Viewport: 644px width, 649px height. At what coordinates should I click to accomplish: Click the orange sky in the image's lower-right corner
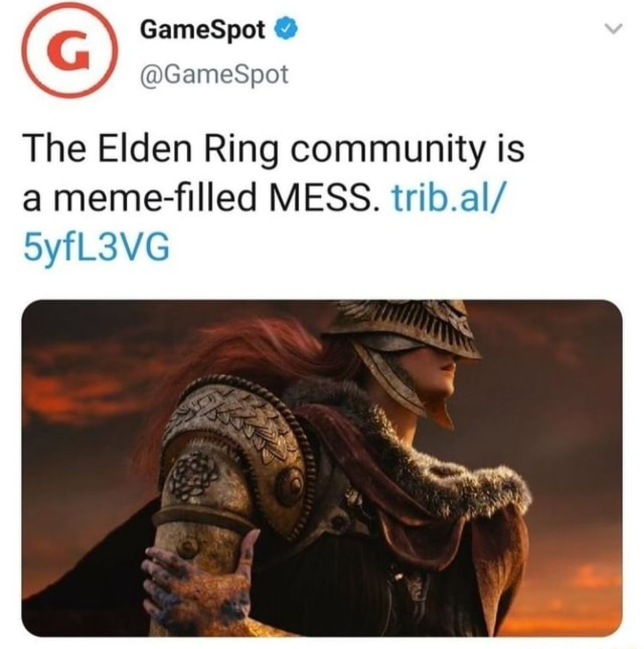(585, 596)
